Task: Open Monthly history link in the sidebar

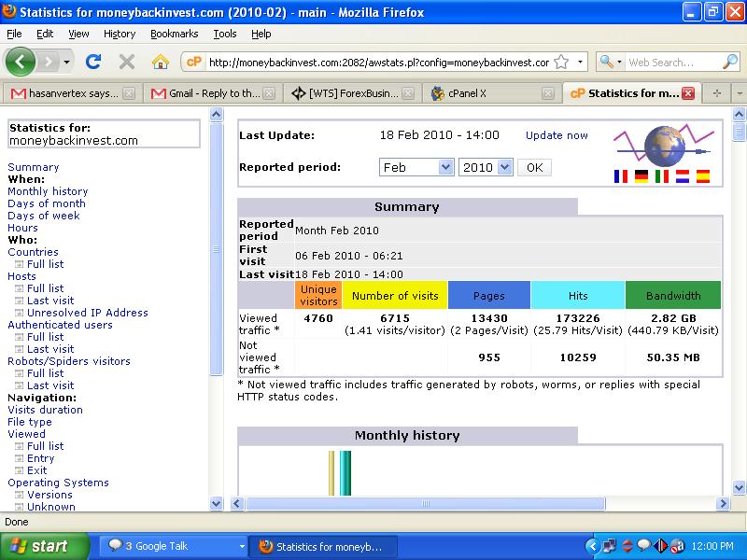Action: [x=48, y=191]
